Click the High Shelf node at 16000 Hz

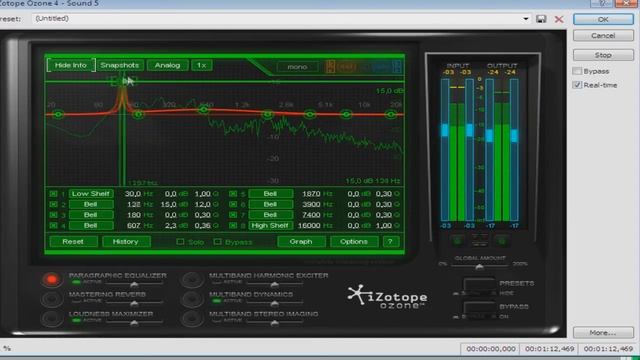391,114
